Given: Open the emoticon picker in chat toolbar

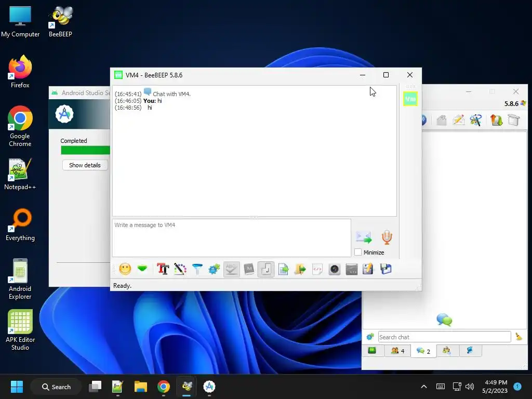Looking at the screenshot, I should (125, 269).
